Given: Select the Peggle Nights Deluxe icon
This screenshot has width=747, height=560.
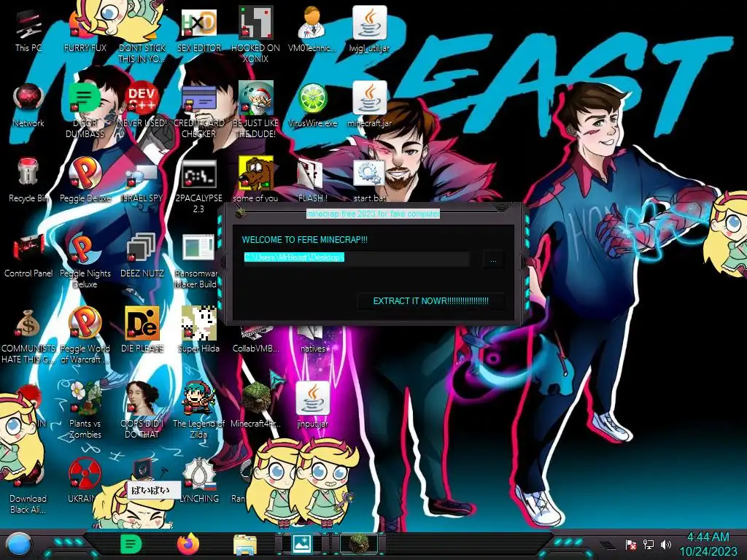Looking at the screenshot, I should tap(85, 261).
